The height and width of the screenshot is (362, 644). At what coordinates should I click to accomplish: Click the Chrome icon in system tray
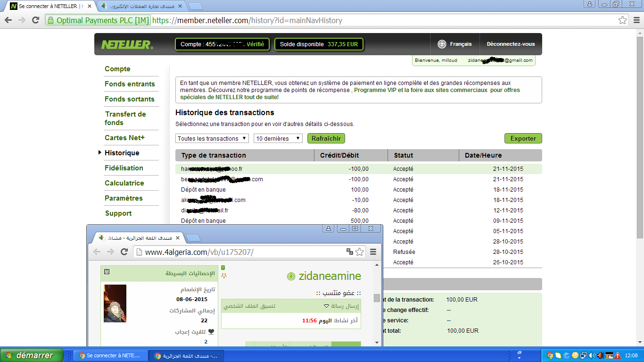(x=549, y=355)
